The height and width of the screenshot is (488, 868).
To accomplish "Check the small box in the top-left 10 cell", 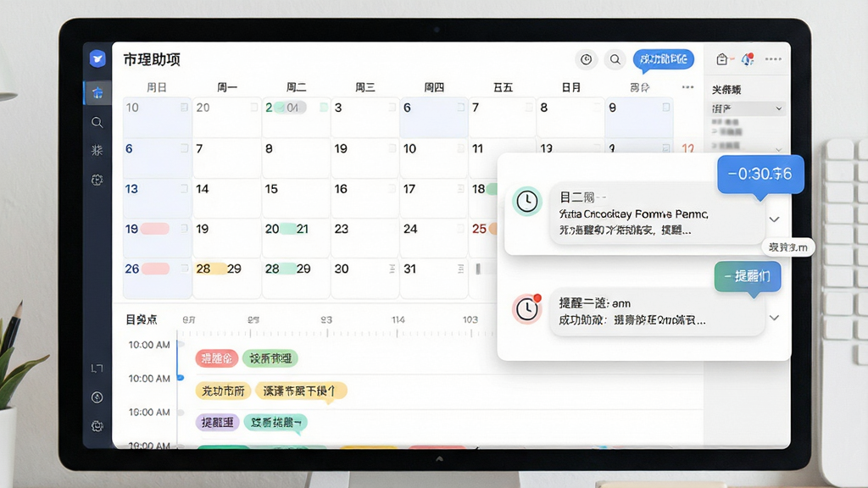I will (x=184, y=108).
